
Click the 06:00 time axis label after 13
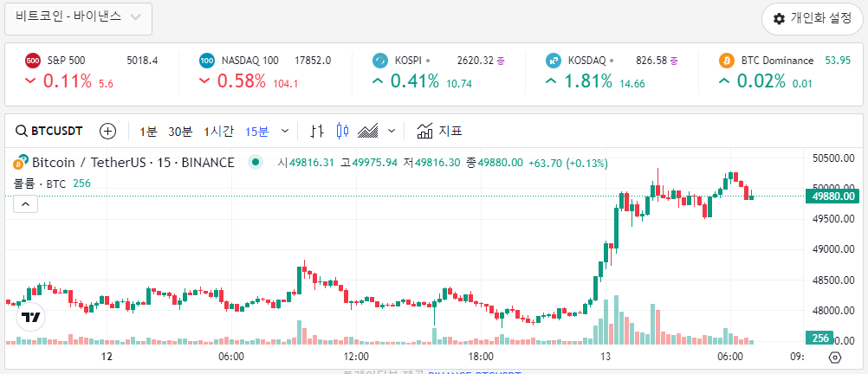click(x=730, y=357)
